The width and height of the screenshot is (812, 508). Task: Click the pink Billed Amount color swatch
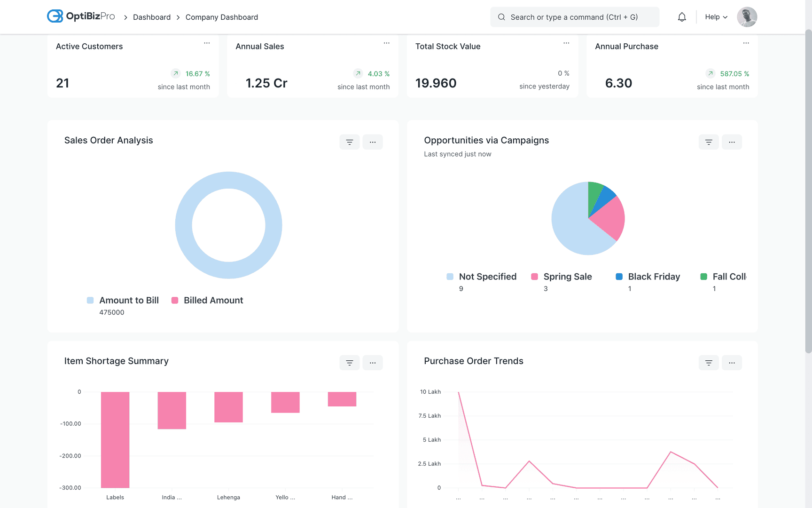[x=174, y=300]
